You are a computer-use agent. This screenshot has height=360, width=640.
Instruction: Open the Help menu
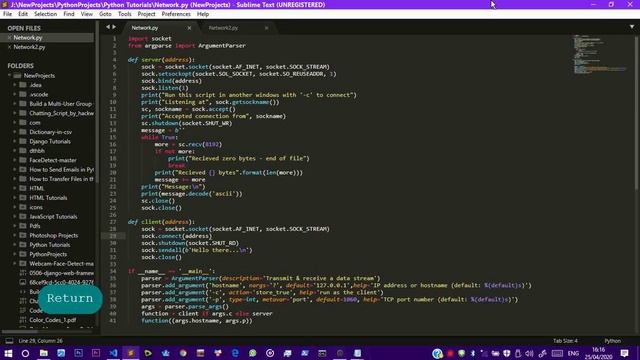203,14
